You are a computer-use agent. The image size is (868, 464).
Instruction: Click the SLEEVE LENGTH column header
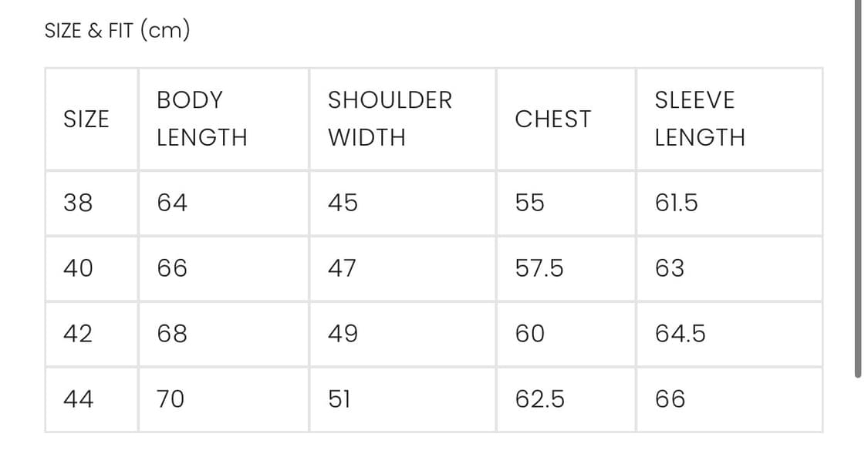coord(699,119)
